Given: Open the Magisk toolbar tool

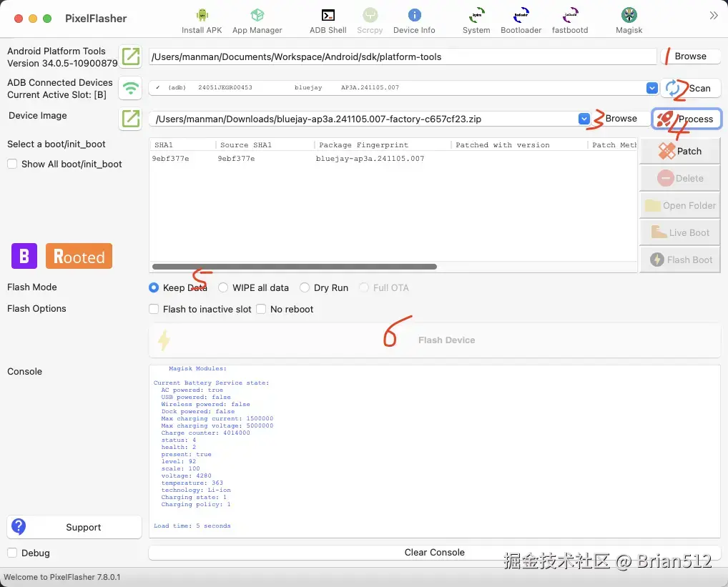Looking at the screenshot, I should coord(629,21).
